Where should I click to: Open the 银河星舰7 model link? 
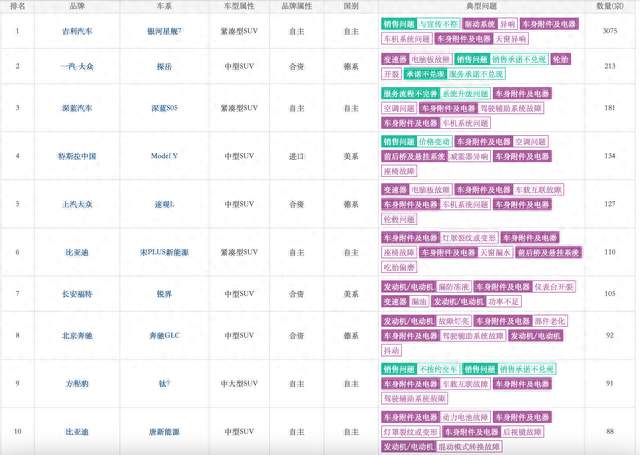click(164, 31)
